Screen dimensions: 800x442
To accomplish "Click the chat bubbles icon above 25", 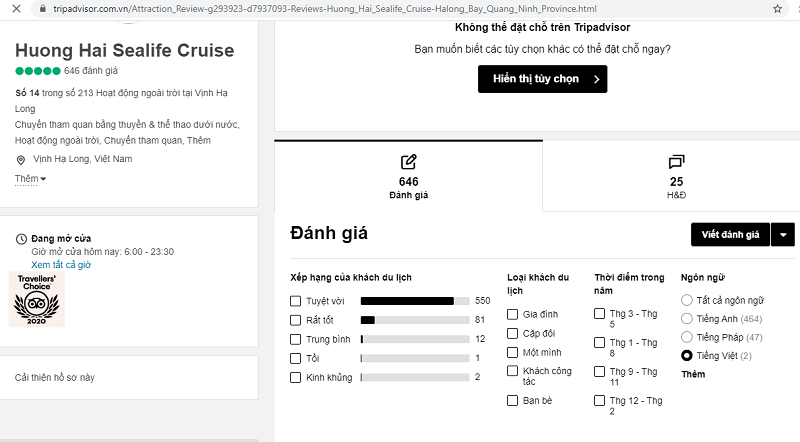I will pyautogui.click(x=677, y=162).
